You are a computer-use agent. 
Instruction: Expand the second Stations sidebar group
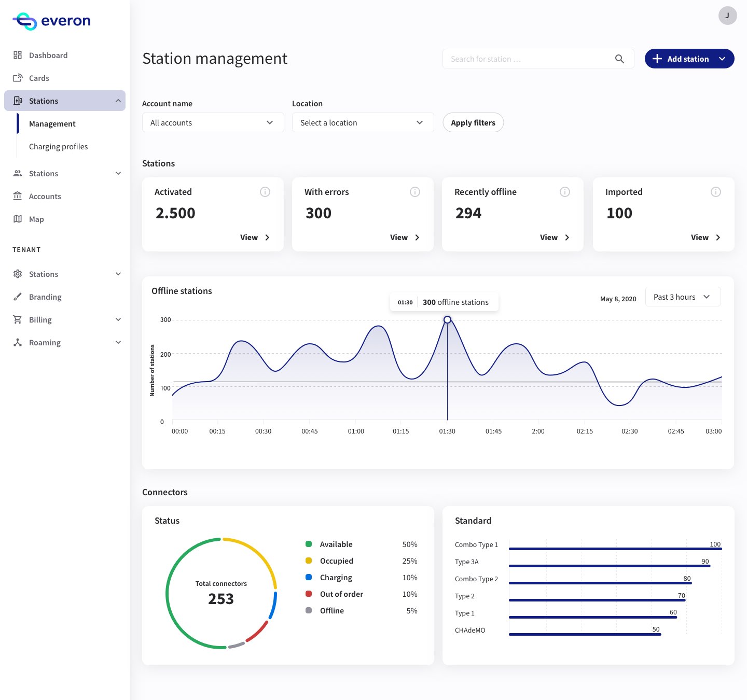click(x=118, y=173)
